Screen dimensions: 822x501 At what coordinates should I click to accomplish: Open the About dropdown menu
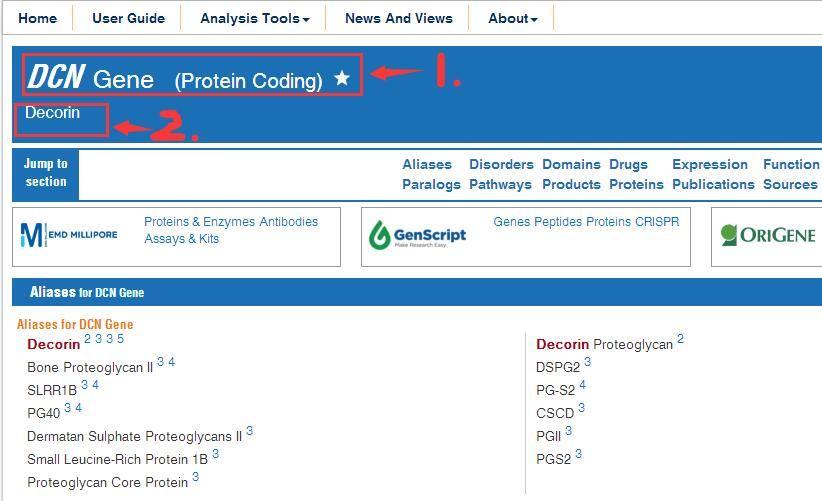point(512,18)
